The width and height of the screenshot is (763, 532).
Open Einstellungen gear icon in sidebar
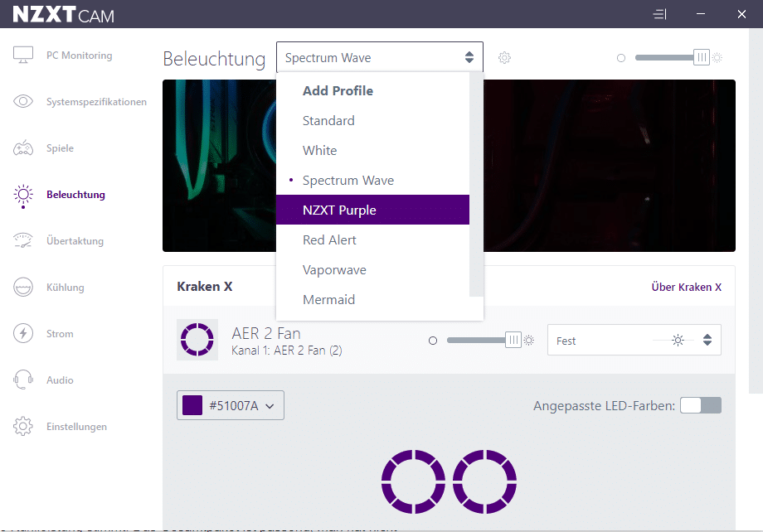(22, 427)
